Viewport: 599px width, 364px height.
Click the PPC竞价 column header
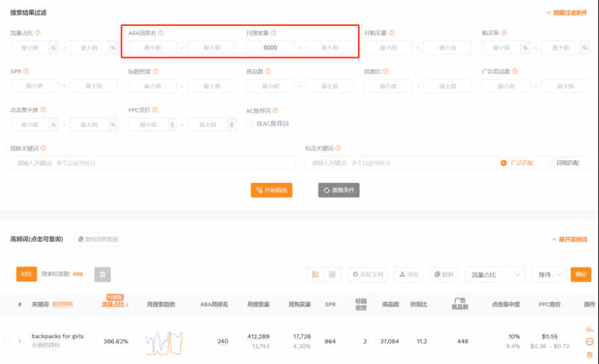549,304
